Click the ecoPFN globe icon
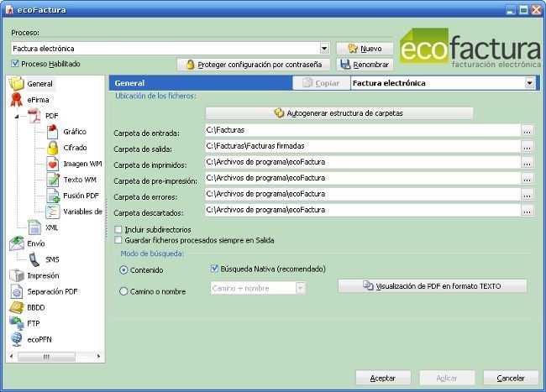Screen dimensions: 546x392 (17, 339)
